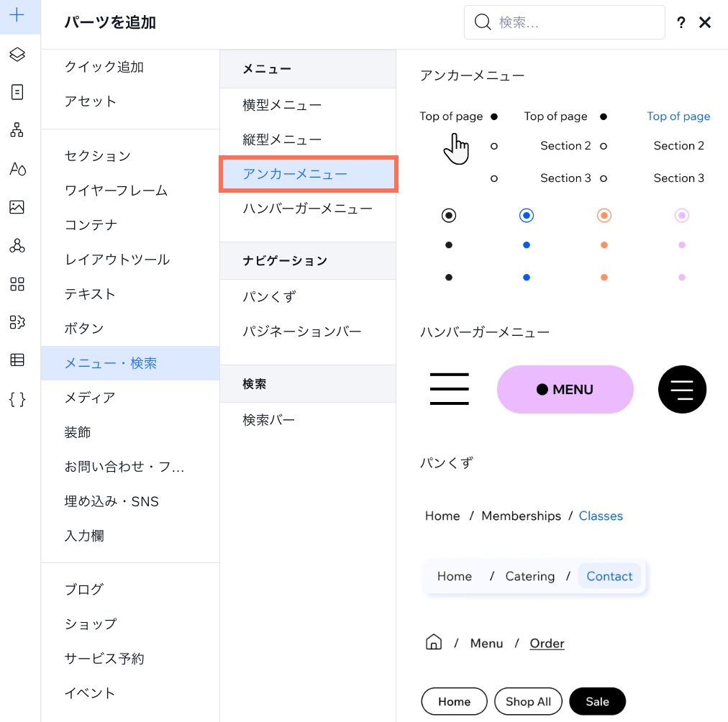Open the Pages panel icon

coord(18,93)
